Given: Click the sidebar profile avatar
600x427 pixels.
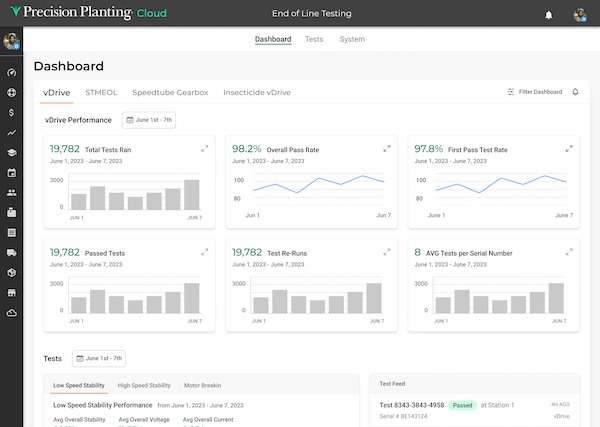Looking at the screenshot, I should tap(11, 41).
